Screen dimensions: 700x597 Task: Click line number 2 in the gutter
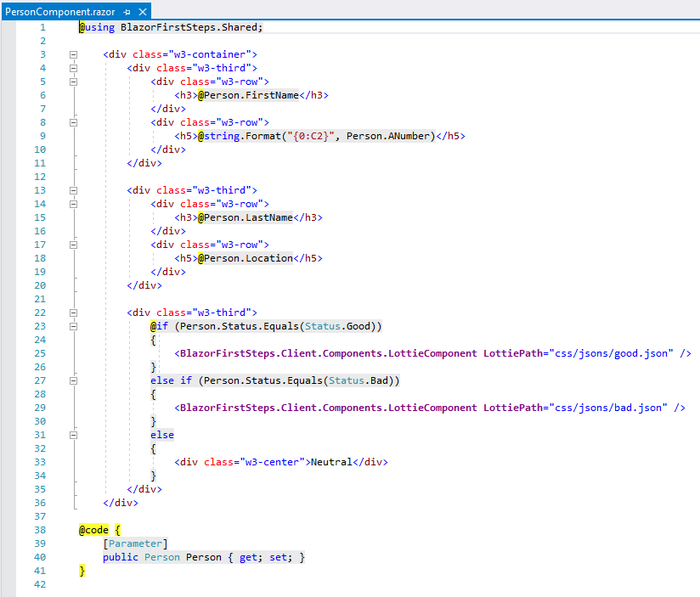tap(42, 41)
